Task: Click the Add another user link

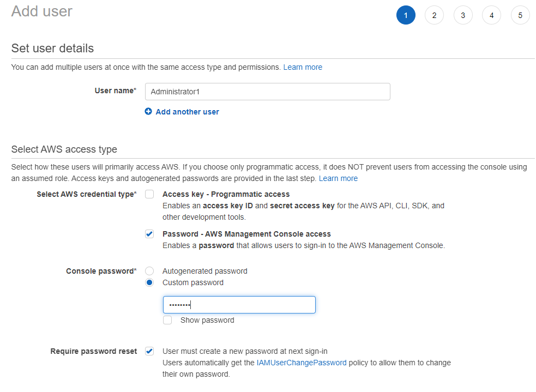Action: point(188,112)
